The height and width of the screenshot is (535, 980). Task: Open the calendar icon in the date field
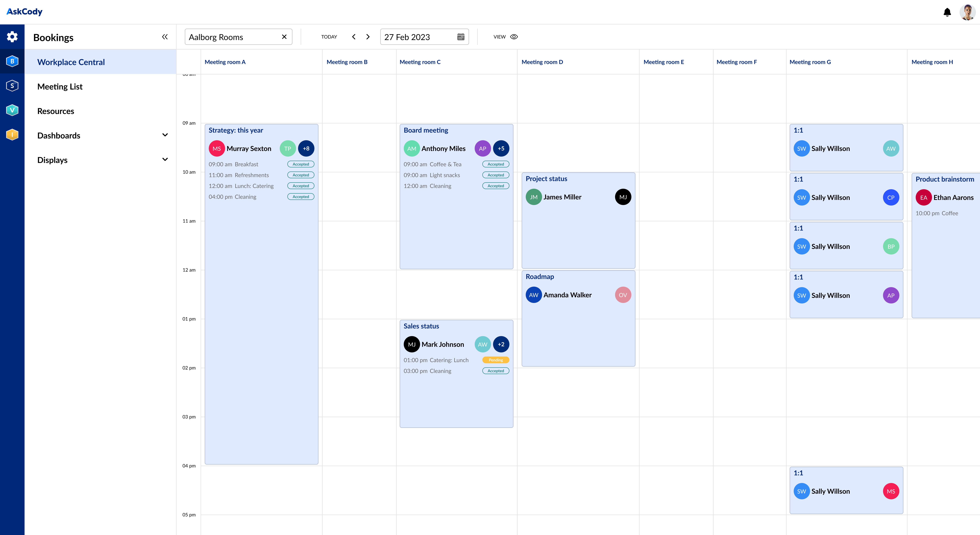pos(461,37)
